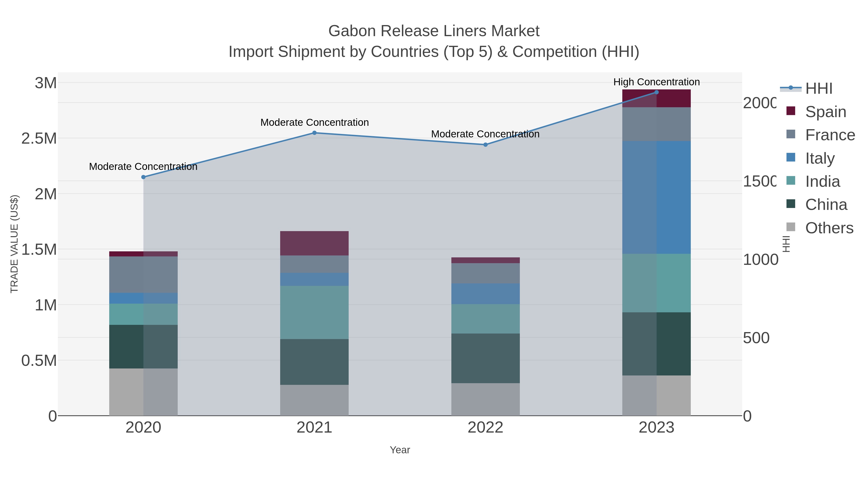Toggle the France legend entry
The image size is (868, 488).
coord(820,135)
